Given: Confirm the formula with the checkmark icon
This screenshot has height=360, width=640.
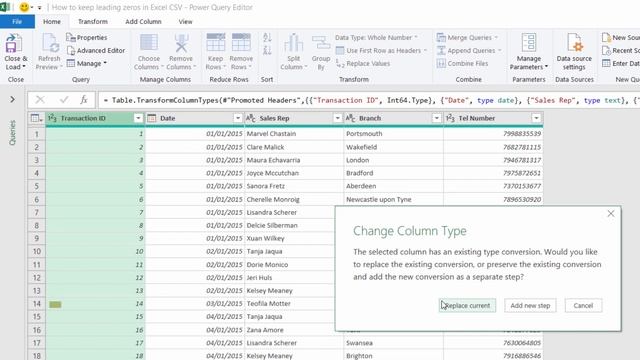Looking at the screenshot, I should coord(64,100).
